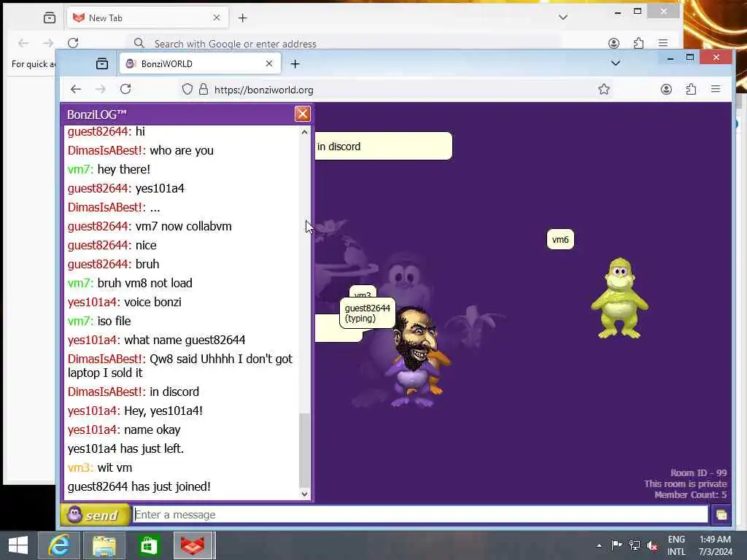The width and height of the screenshot is (747, 560).
Task: Click the muted volume tray icon
Action: pyautogui.click(x=652, y=545)
